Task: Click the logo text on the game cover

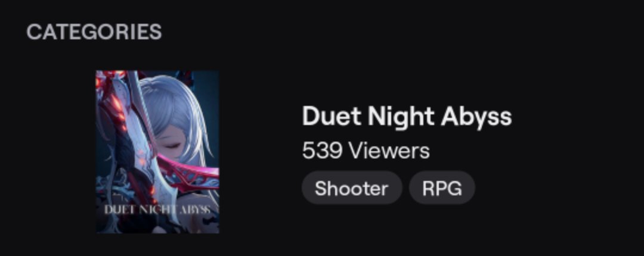Action: 157,210
